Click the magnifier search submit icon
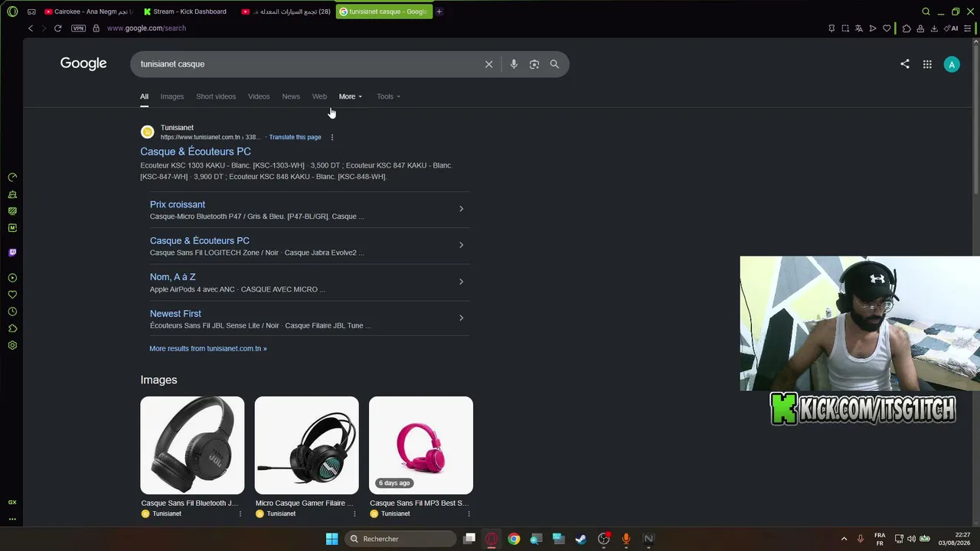This screenshot has width=980, height=551. coord(554,64)
